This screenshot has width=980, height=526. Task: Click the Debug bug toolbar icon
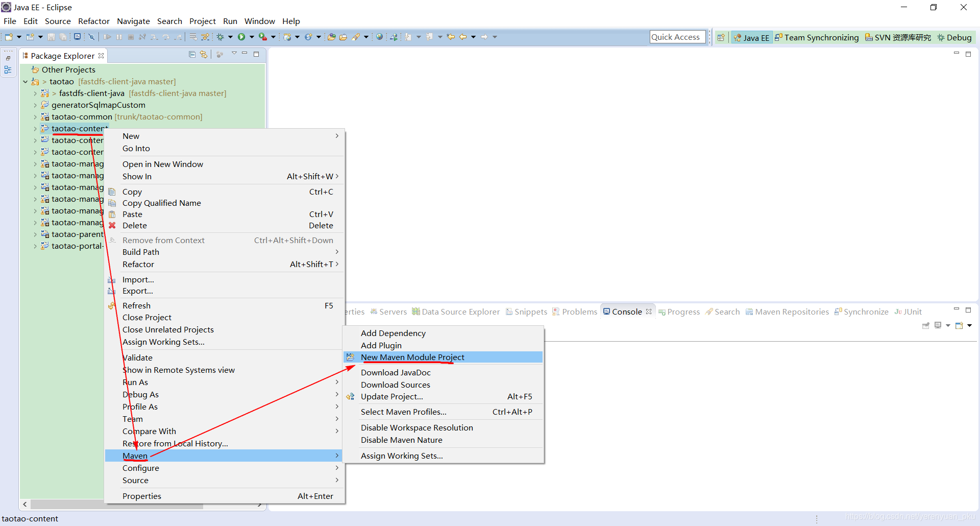pyautogui.click(x=220, y=37)
